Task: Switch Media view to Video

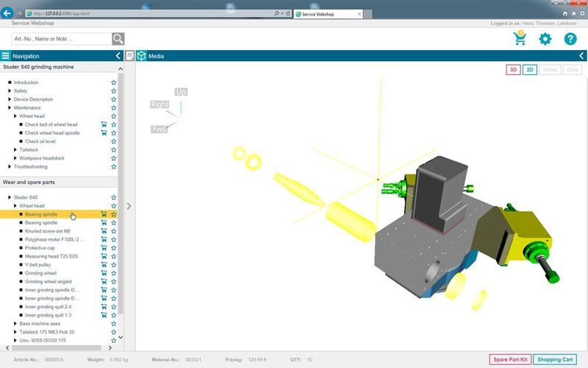Action: click(550, 69)
